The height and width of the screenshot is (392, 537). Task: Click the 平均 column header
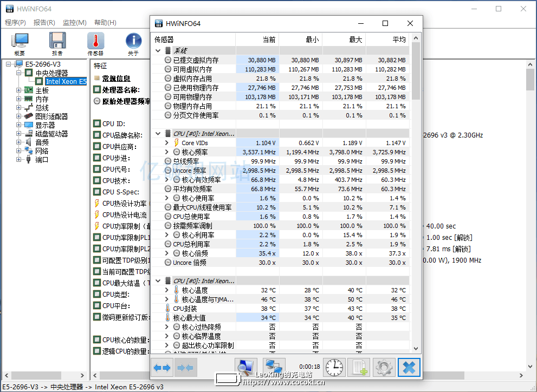[x=387, y=40]
